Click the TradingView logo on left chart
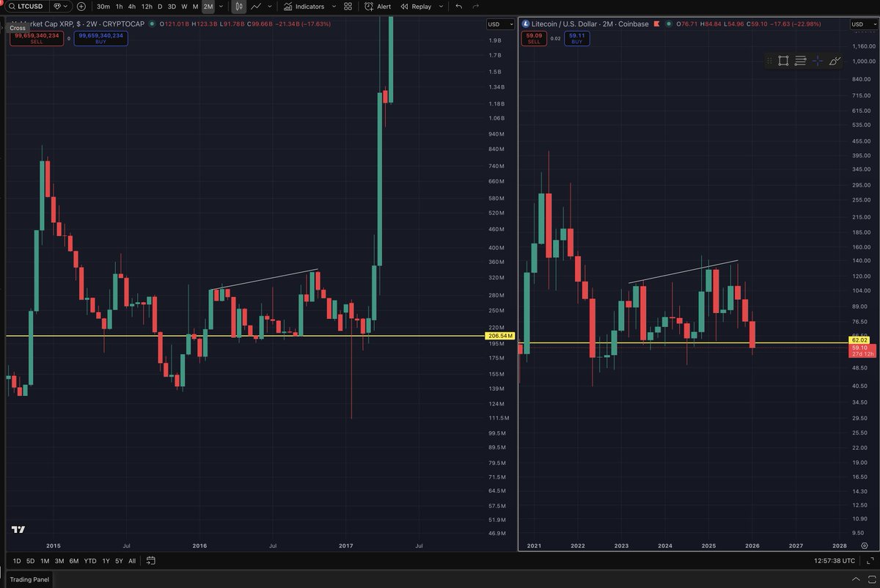Screen dimensions: 880x588 click(19, 530)
